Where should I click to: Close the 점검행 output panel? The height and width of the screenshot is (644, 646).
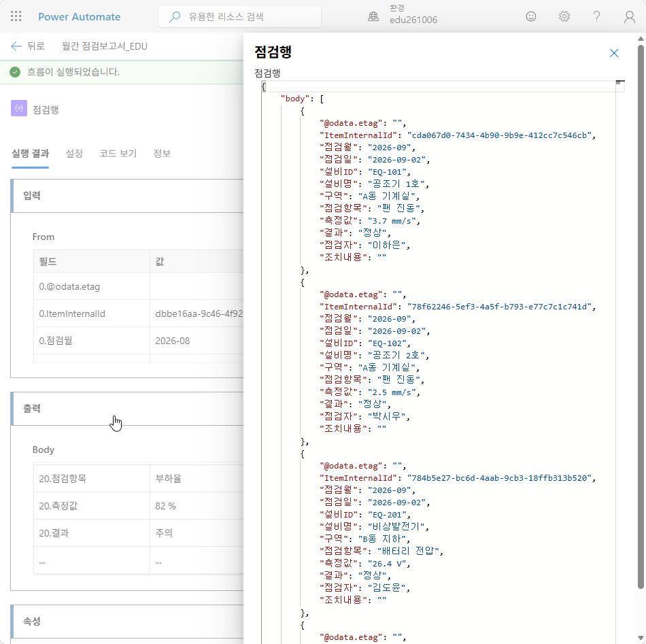[614, 53]
